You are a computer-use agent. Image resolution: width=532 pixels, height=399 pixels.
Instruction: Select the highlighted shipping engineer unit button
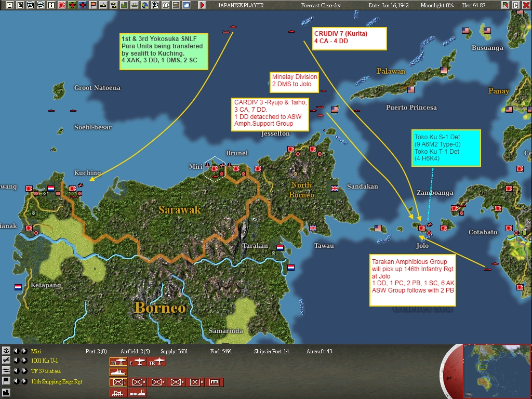tap(118, 382)
